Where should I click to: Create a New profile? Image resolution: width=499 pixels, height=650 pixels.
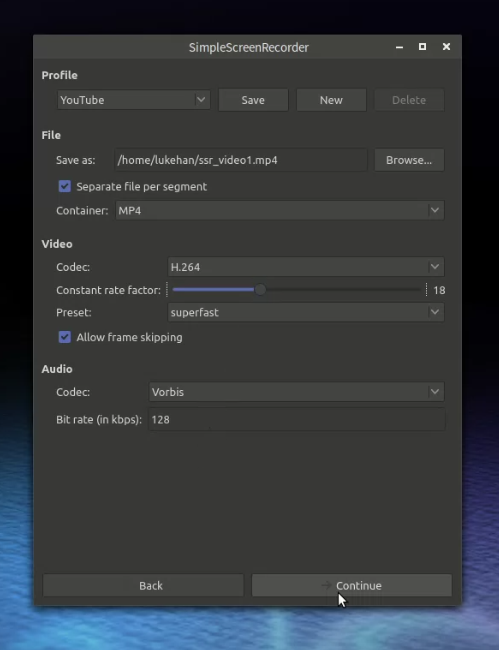[x=331, y=100]
